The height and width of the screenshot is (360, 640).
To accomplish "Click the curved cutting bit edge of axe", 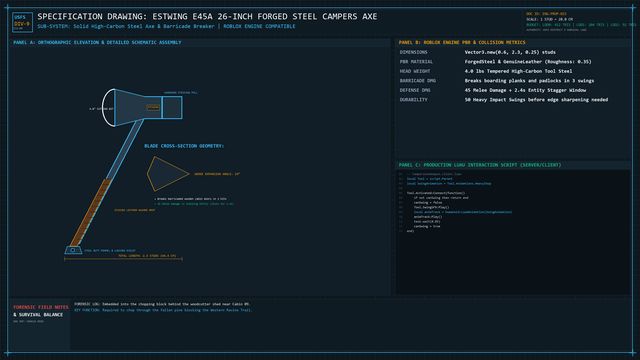I will click(108, 108).
